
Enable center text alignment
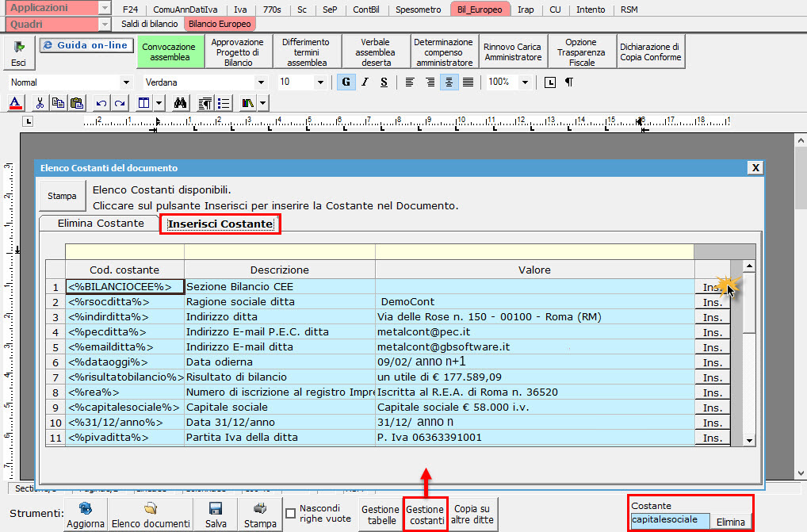449,82
